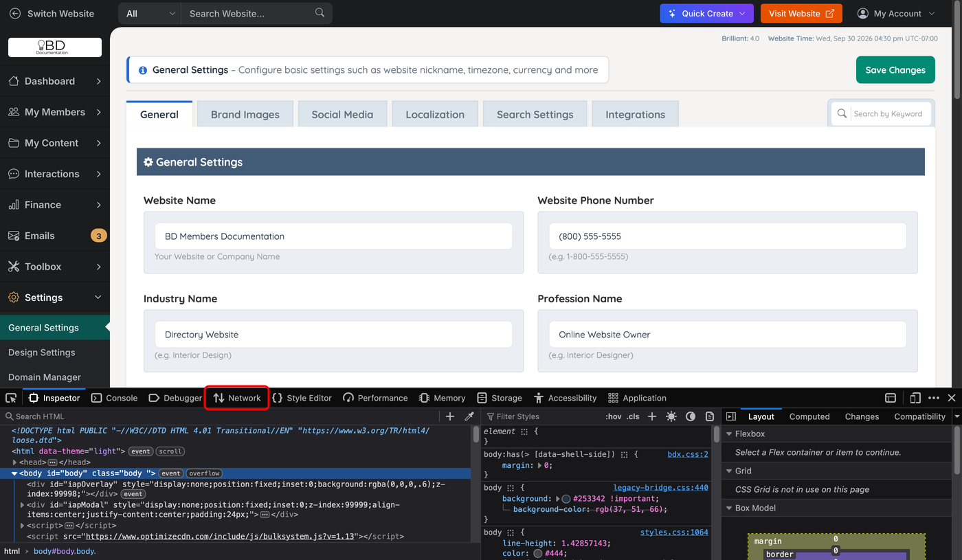Toggle the three-pane inspector sidebar icon
The height and width of the screenshot is (560, 962).
click(731, 416)
